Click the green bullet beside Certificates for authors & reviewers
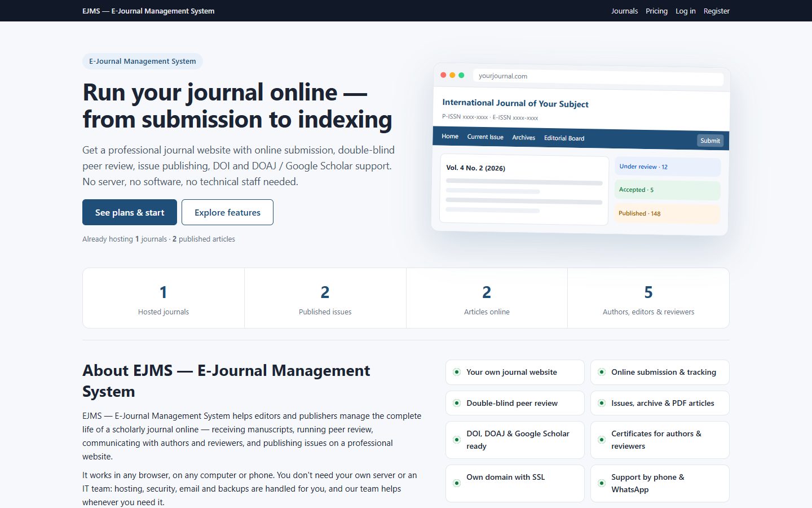This screenshot has height=508, width=812. tap(602, 440)
